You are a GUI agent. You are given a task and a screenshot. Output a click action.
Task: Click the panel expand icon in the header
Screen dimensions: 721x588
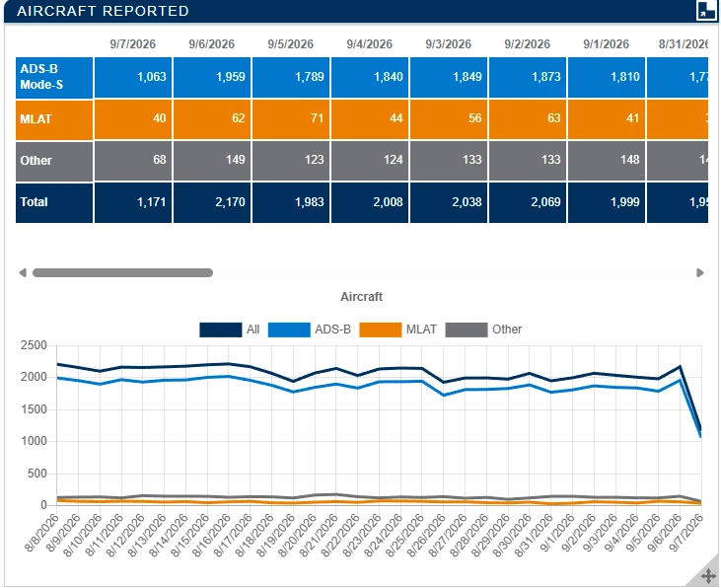[706, 10]
